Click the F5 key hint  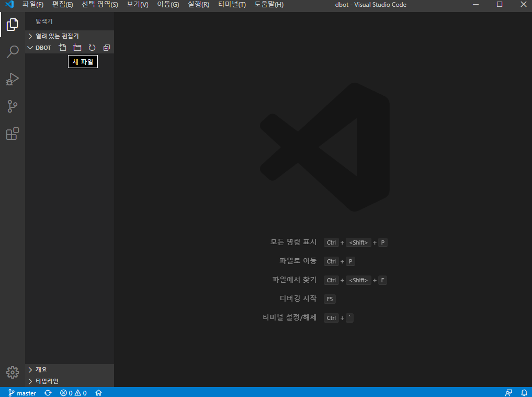330,299
